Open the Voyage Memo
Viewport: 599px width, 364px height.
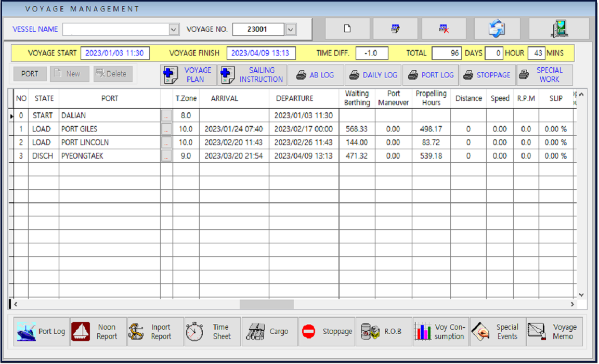coord(554,332)
